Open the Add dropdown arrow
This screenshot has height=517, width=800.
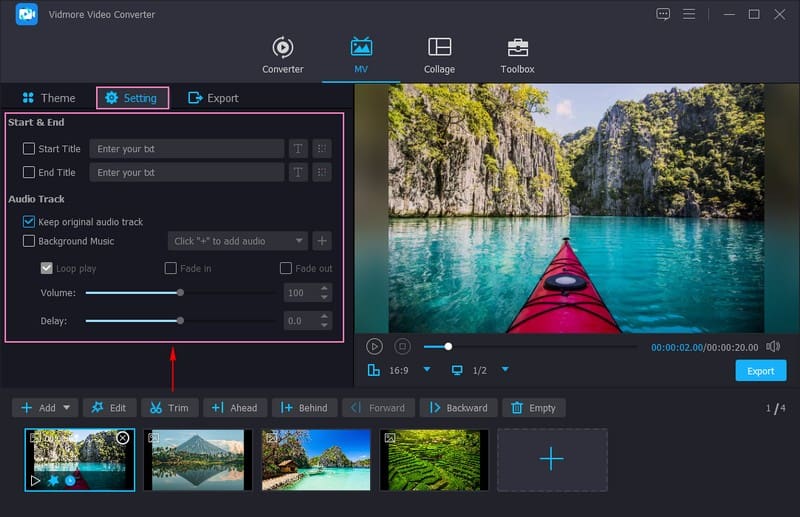click(x=67, y=408)
